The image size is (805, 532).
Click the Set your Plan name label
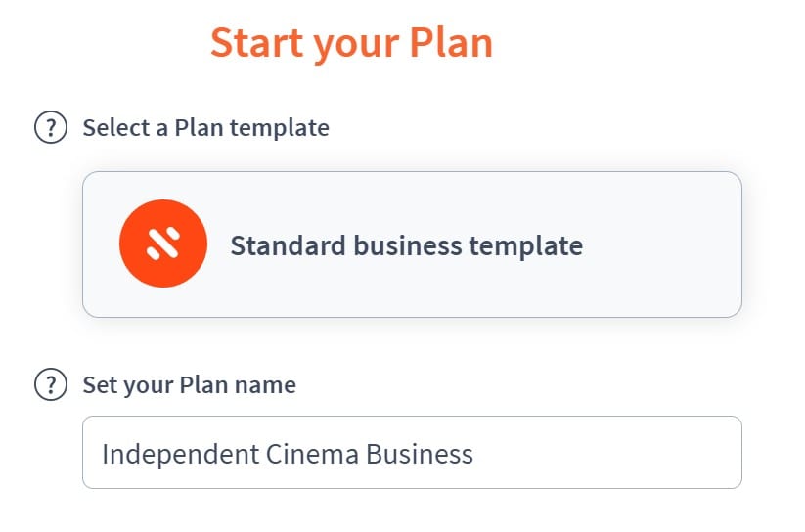click(x=190, y=385)
